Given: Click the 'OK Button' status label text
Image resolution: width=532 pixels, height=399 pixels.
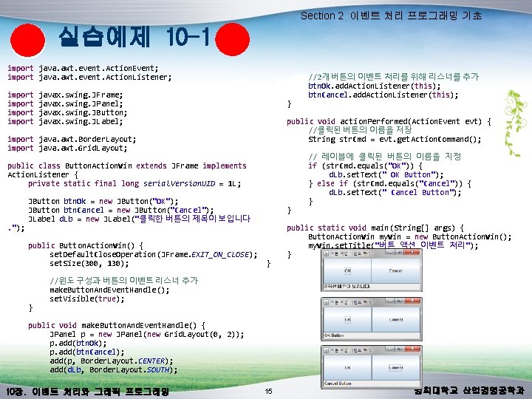Looking at the screenshot, I should pos(334,335).
